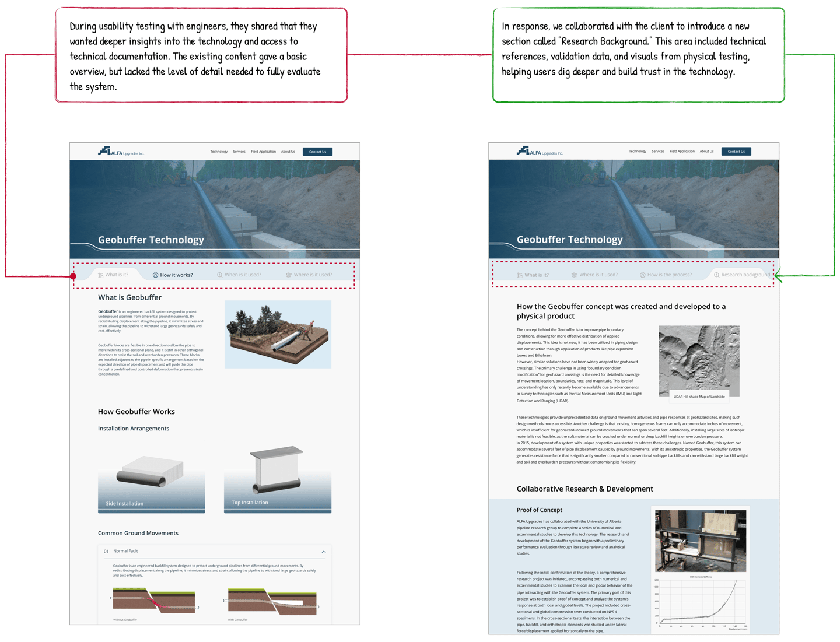Select the 'How is the process?' tab
840x642 pixels.
click(x=666, y=275)
